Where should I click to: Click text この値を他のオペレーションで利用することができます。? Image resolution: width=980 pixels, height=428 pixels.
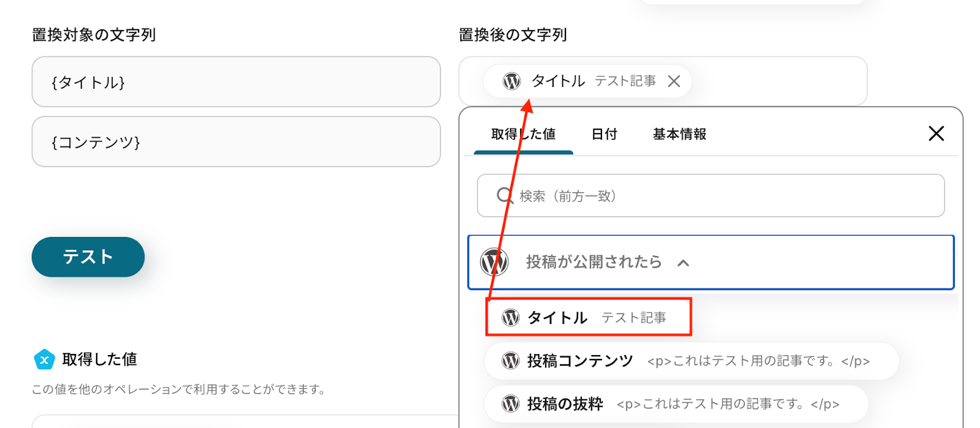tap(178, 389)
